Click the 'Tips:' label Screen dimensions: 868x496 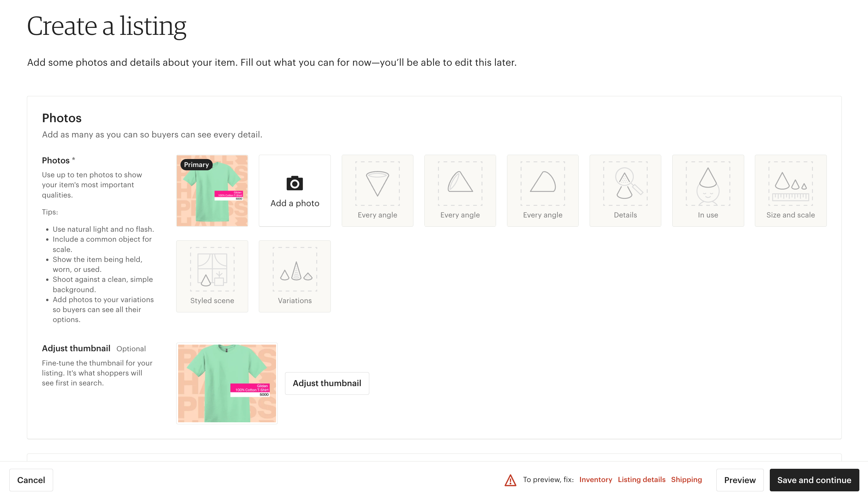[50, 212]
